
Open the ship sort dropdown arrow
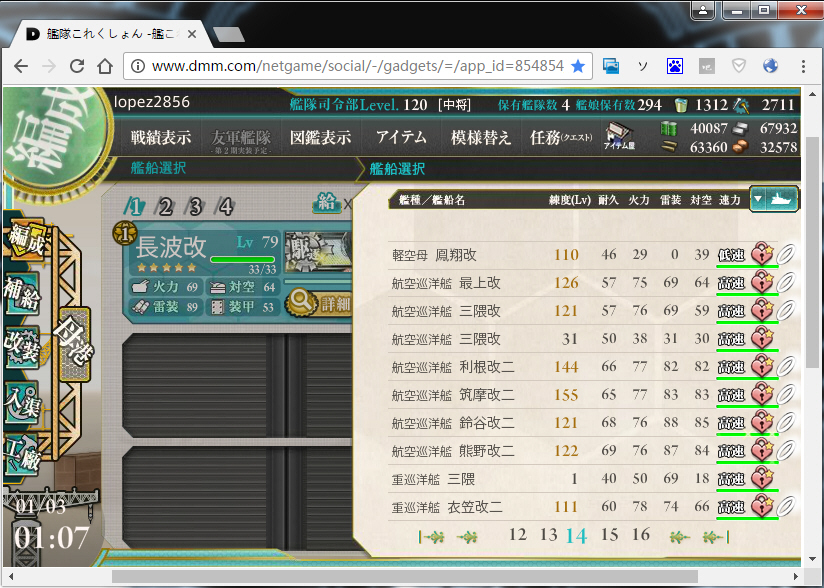coord(758,200)
